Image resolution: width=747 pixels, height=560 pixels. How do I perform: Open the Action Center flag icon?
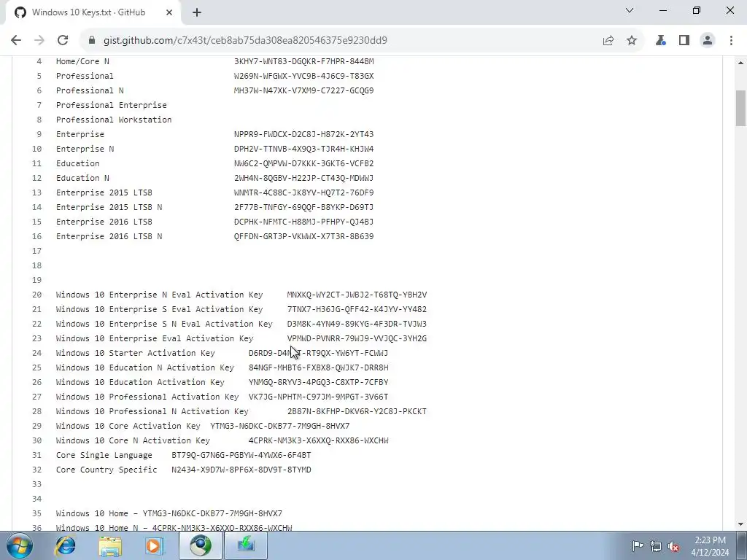[638, 545]
